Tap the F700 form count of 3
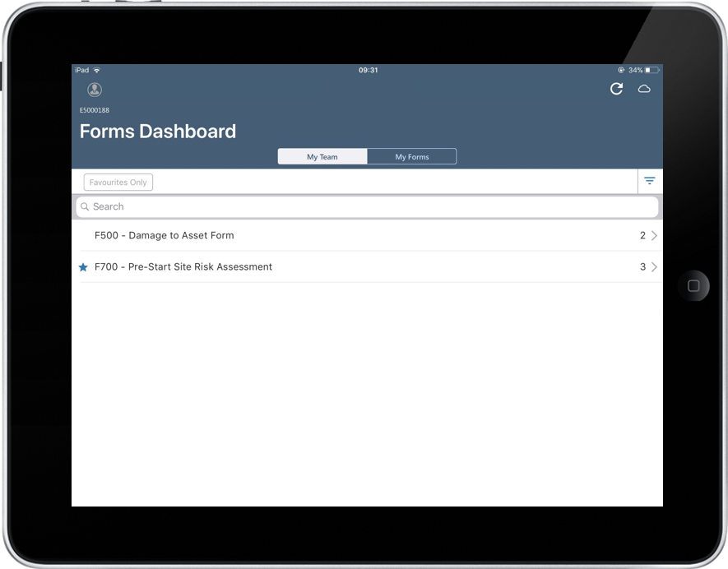728x569 pixels. click(x=642, y=267)
